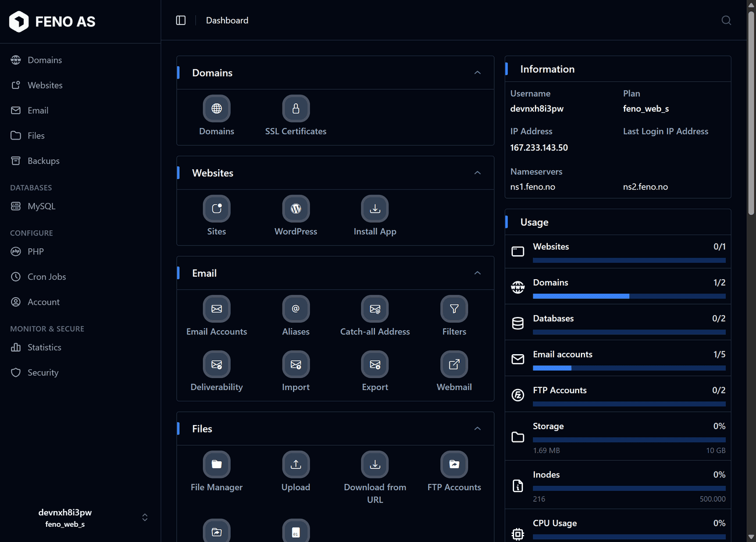
Task: Select the IP address 167.233.143.50
Action: point(539,148)
